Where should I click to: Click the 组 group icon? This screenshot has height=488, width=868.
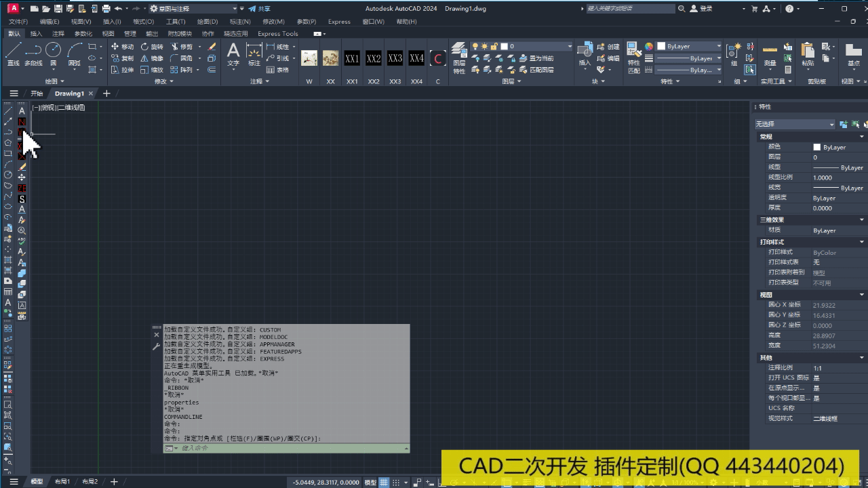[734, 54]
